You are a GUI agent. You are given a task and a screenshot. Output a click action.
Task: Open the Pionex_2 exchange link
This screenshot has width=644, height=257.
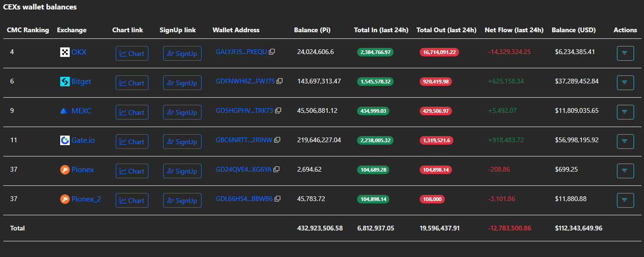click(86, 199)
